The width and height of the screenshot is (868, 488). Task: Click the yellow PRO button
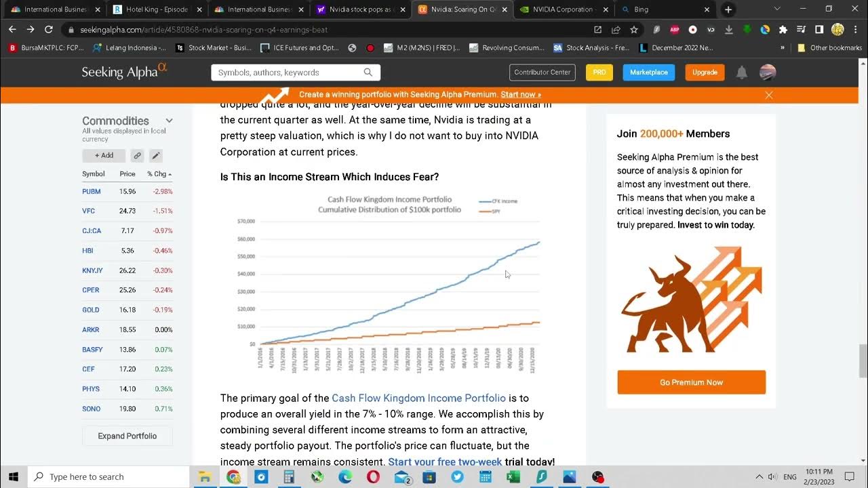tap(599, 73)
